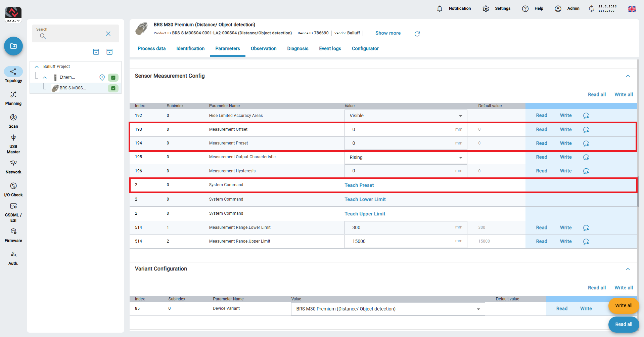Screen dimensions: 644x337
Task: Click Show more device details
Action: (x=388, y=33)
